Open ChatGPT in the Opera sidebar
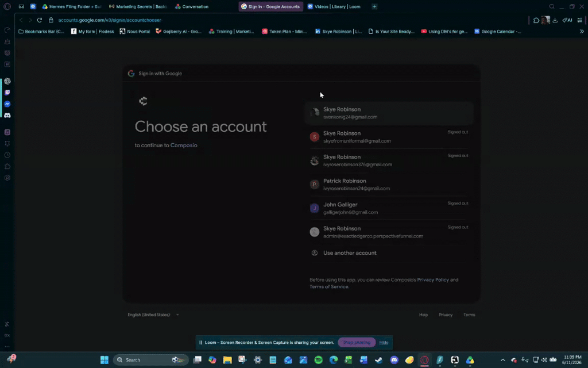Image resolution: width=588 pixels, height=368 pixels. [7, 81]
